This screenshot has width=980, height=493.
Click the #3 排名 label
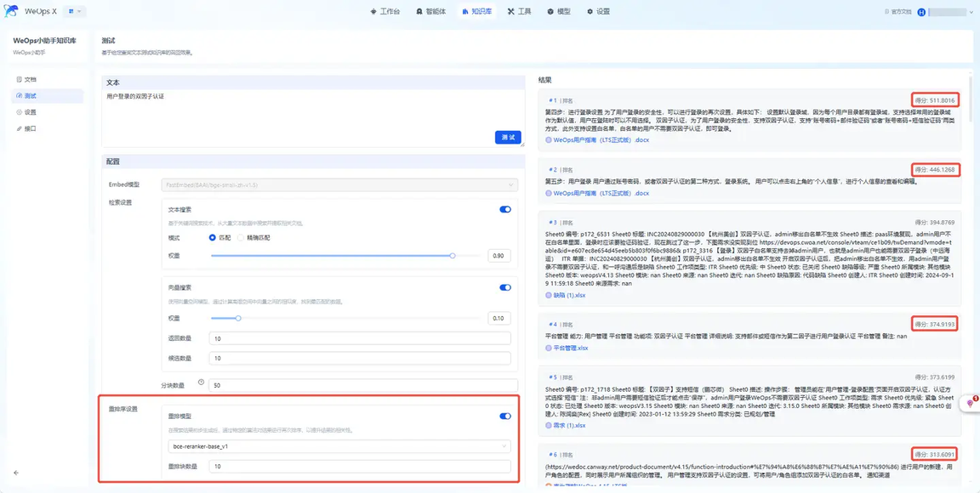[x=561, y=223]
